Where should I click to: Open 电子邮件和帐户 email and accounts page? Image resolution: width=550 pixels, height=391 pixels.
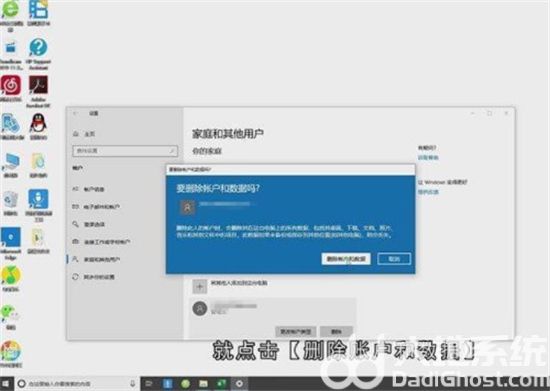pyautogui.click(x=96, y=207)
